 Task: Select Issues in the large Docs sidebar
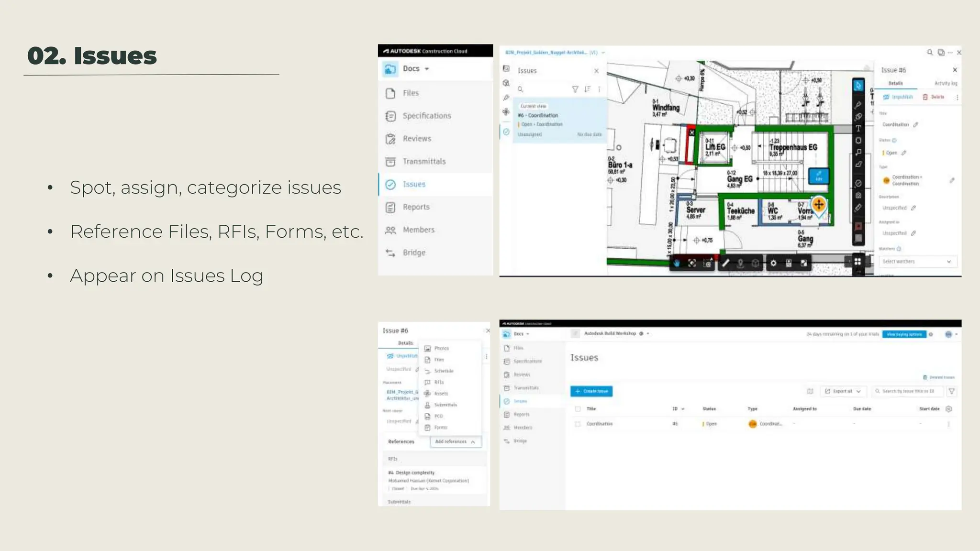point(435,184)
